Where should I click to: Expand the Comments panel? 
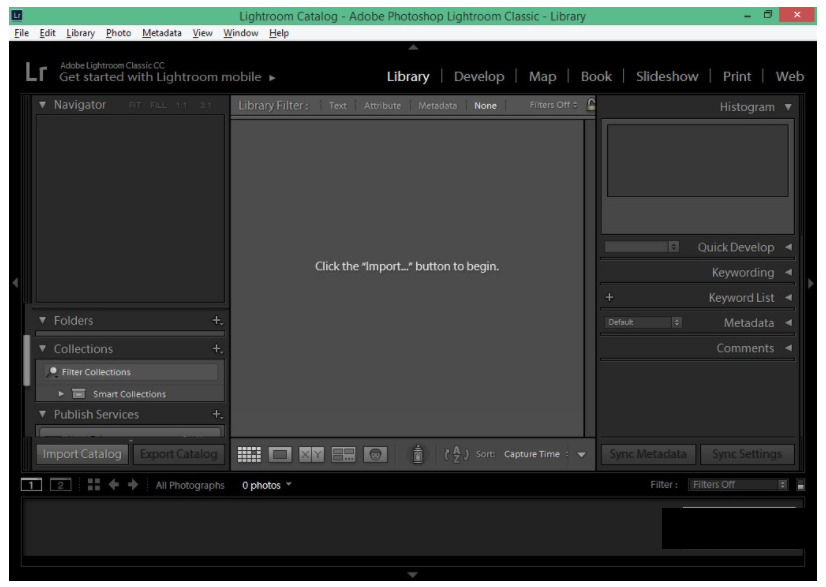tap(789, 348)
